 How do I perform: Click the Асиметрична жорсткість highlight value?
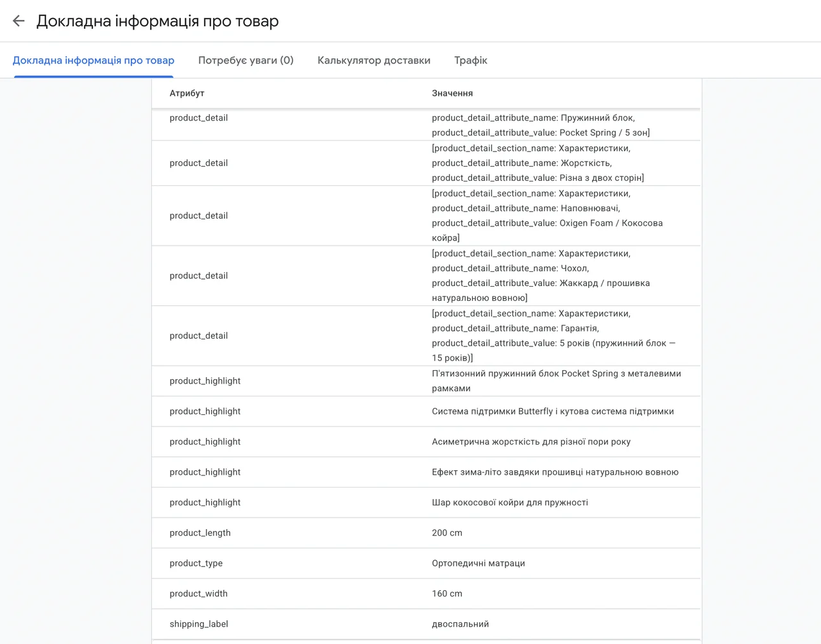[x=531, y=441]
